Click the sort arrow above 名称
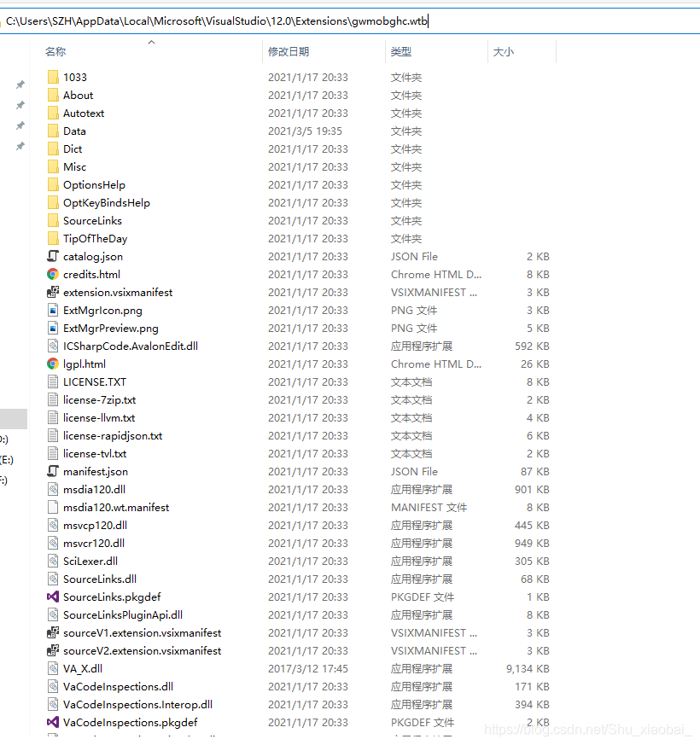The height and width of the screenshot is (745, 700). [152, 43]
